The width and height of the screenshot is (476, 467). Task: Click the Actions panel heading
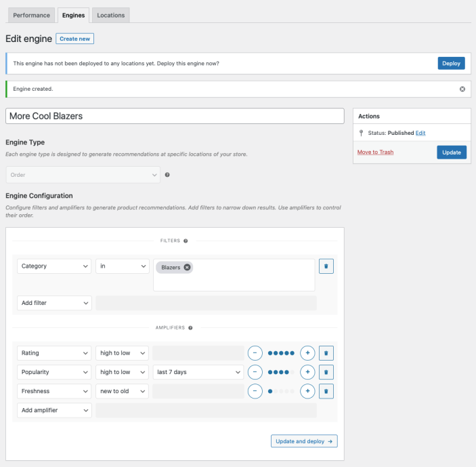click(369, 117)
